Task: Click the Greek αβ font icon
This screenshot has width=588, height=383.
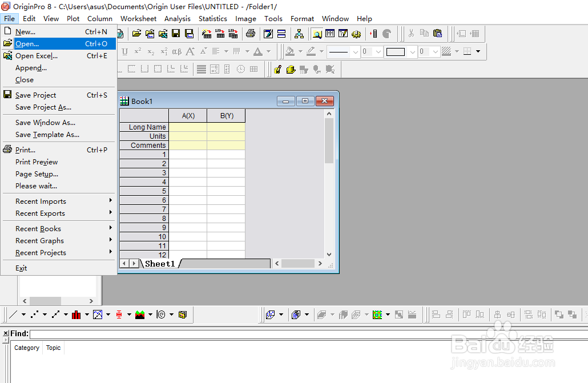Action: pyautogui.click(x=176, y=51)
